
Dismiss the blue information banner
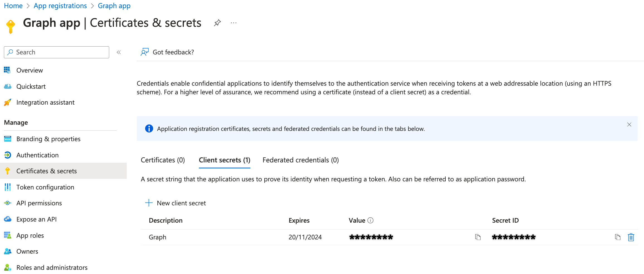pos(629,124)
